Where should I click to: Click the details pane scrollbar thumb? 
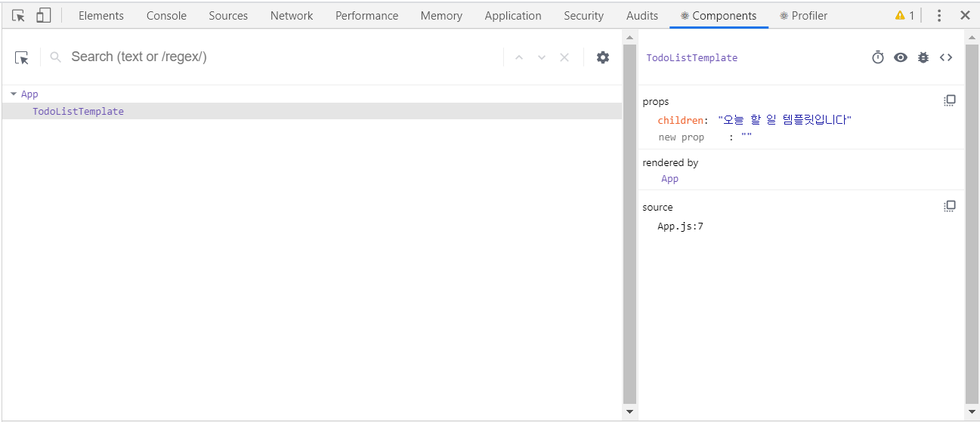point(972,223)
